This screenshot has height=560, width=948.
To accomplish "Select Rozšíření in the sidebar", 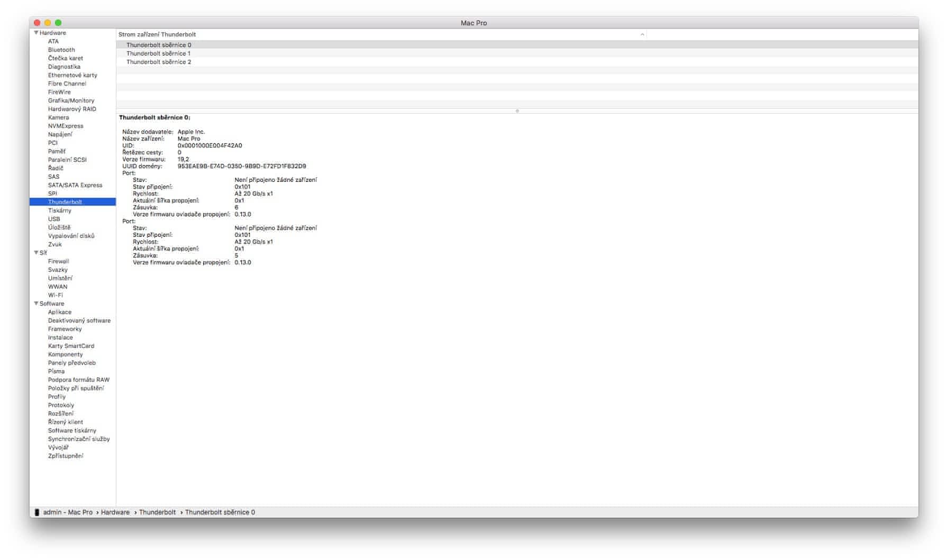I will click(x=61, y=414).
